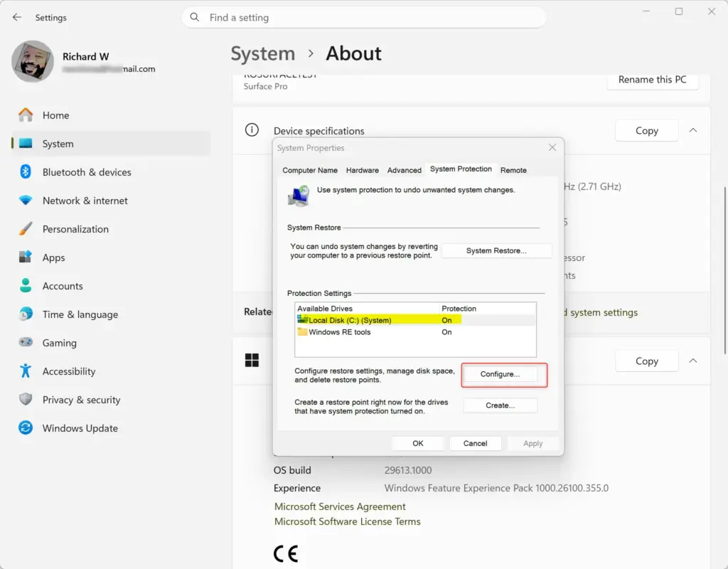
Task: Open Apps settings
Action: [x=53, y=257]
